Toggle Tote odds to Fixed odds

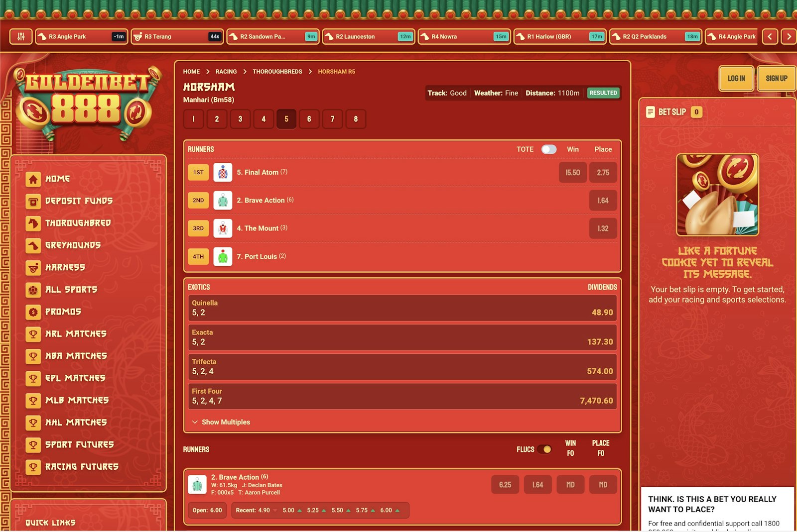[548, 149]
